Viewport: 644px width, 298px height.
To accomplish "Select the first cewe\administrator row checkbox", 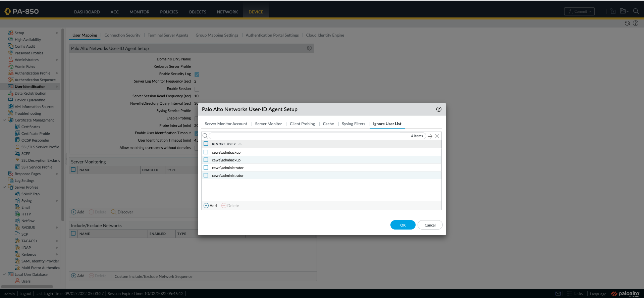I will pyautogui.click(x=206, y=168).
